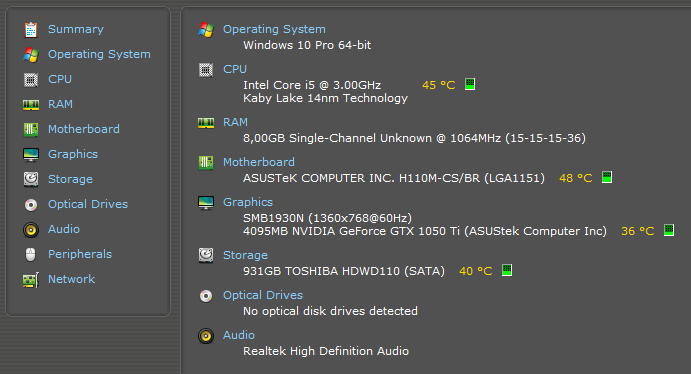Click the Windows flag icon beside sidebar Operating System
The width and height of the screenshot is (691, 374).
31,55
